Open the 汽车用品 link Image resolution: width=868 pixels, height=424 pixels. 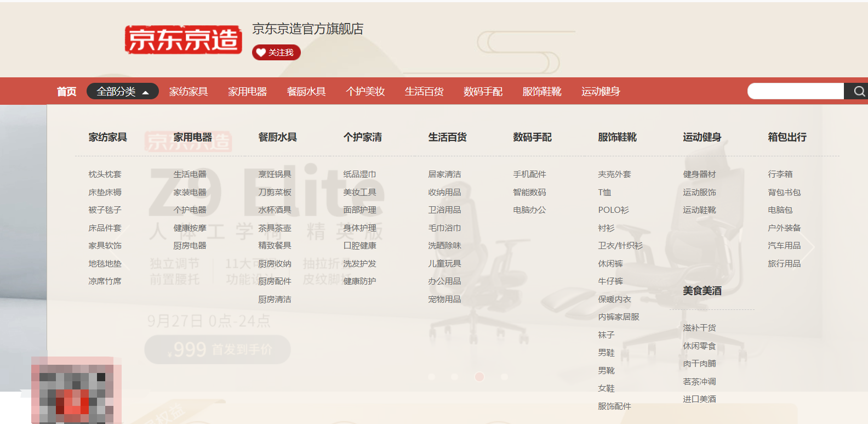click(785, 246)
